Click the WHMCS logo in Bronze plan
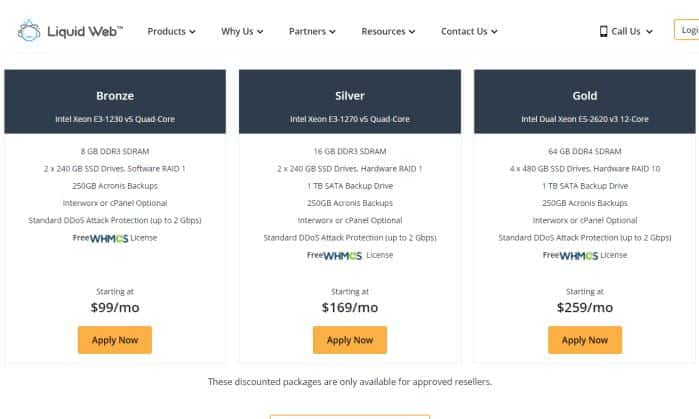The height and width of the screenshot is (419, 699). click(109, 238)
